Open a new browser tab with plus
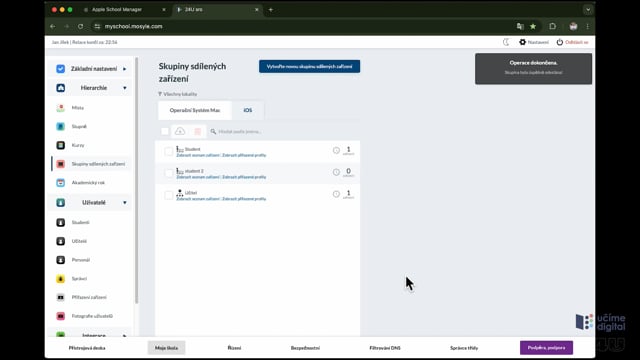 click(271, 9)
